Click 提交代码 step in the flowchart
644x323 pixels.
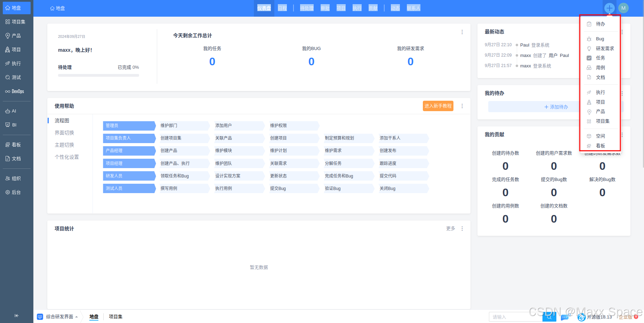pos(403,176)
